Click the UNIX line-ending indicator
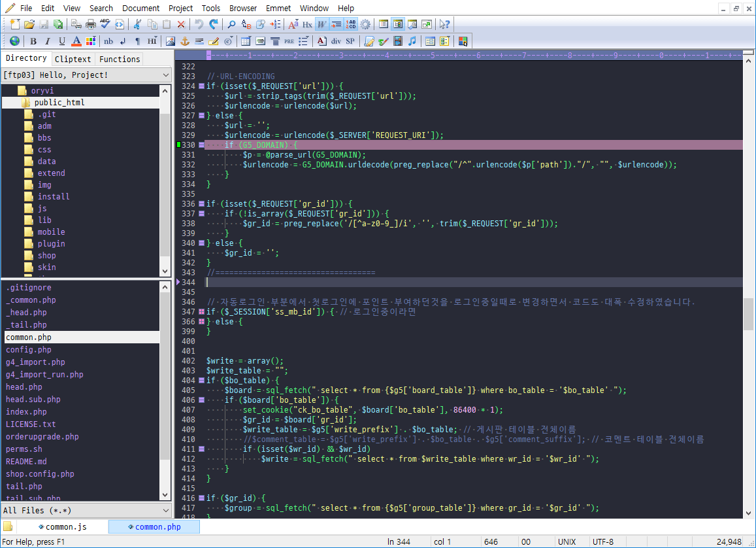Viewport: 756px width, 548px height. [566, 541]
